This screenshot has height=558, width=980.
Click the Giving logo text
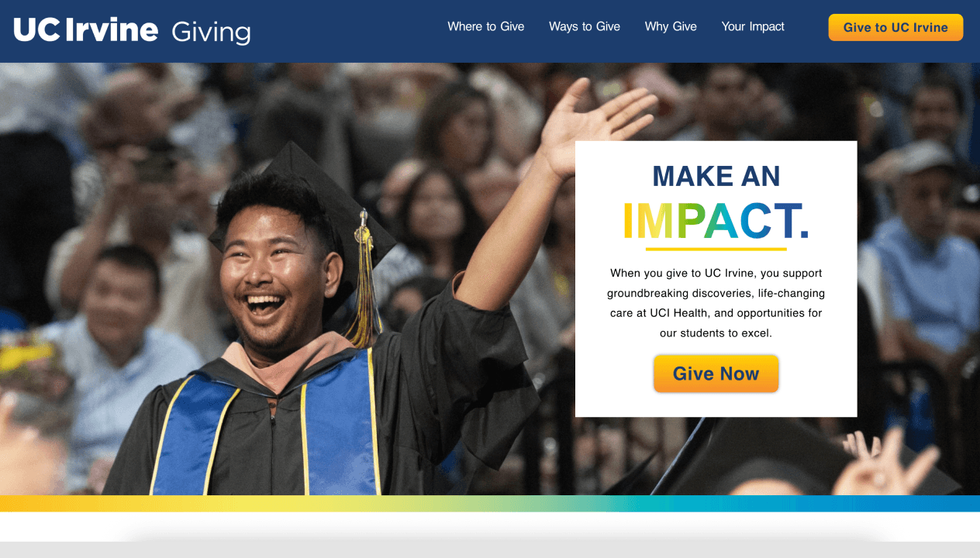coord(211,32)
